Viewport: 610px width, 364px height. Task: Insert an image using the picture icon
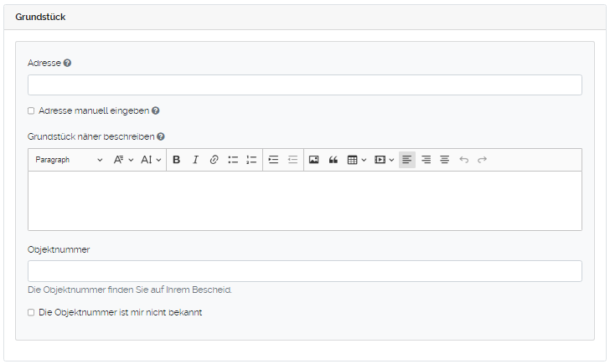click(x=314, y=160)
